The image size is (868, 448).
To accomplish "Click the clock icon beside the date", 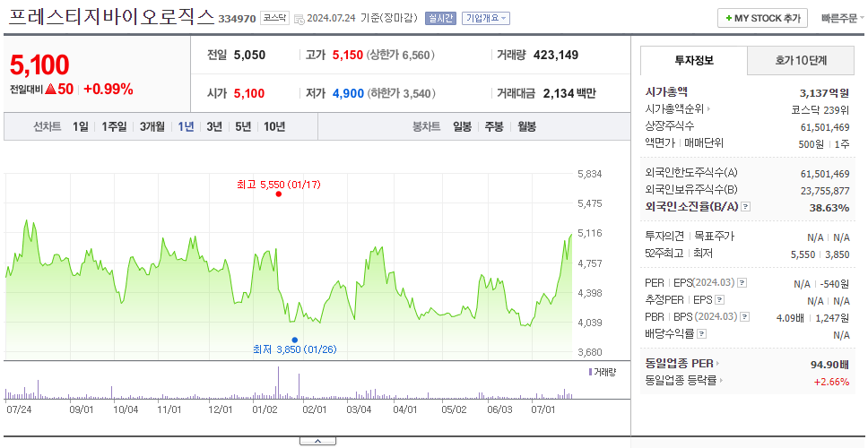I will coord(299,19).
